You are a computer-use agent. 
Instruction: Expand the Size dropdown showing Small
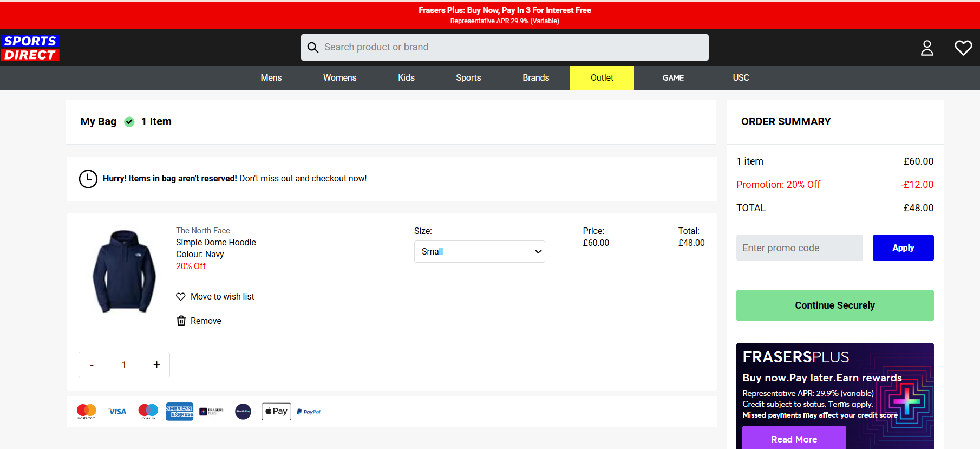(x=479, y=251)
